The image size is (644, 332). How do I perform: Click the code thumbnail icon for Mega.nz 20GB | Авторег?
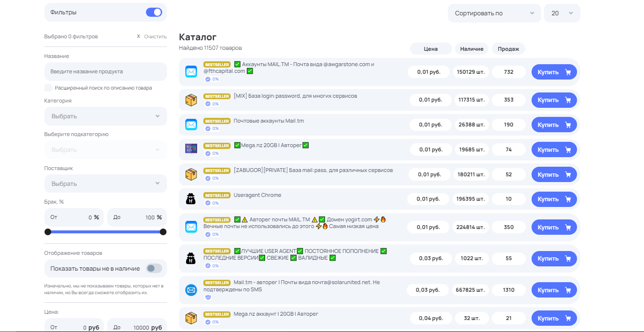tap(191, 149)
